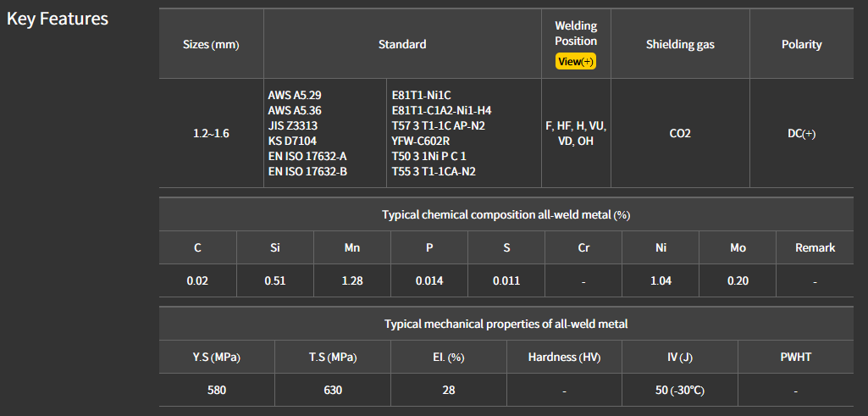Screen dimensions: 868x416
Task: Select the DC(+) polarity cell
Action: pyautogui.click(x=801, y=134)
